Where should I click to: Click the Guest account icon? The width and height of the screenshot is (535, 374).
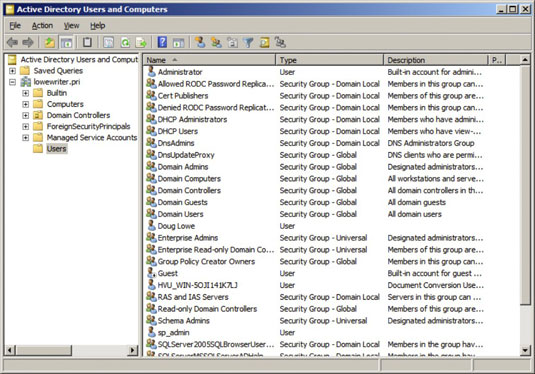coord(151,273)
